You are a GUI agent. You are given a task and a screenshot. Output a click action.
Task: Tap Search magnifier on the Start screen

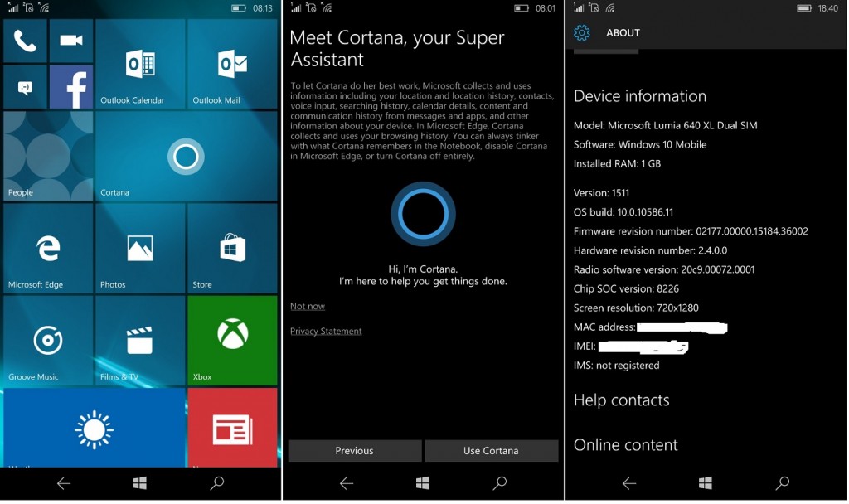[217, 483]
